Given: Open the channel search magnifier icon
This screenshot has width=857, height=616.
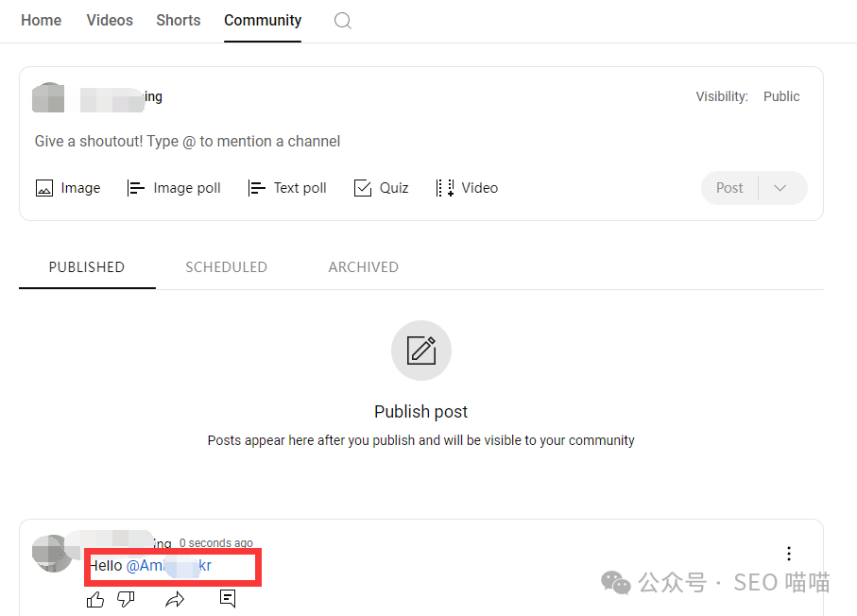Looking at the screenshot, I should [343, 21].
